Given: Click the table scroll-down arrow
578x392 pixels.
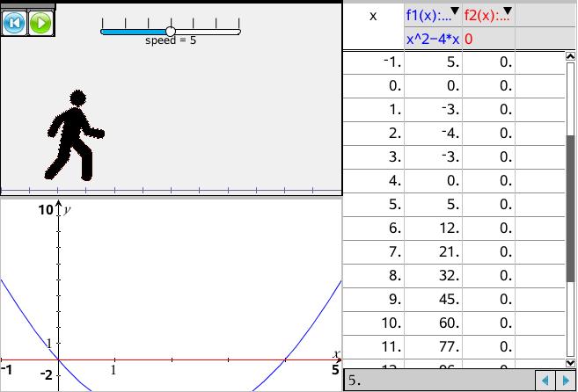Looking at the screenshot, I should [x=570, y=360].
